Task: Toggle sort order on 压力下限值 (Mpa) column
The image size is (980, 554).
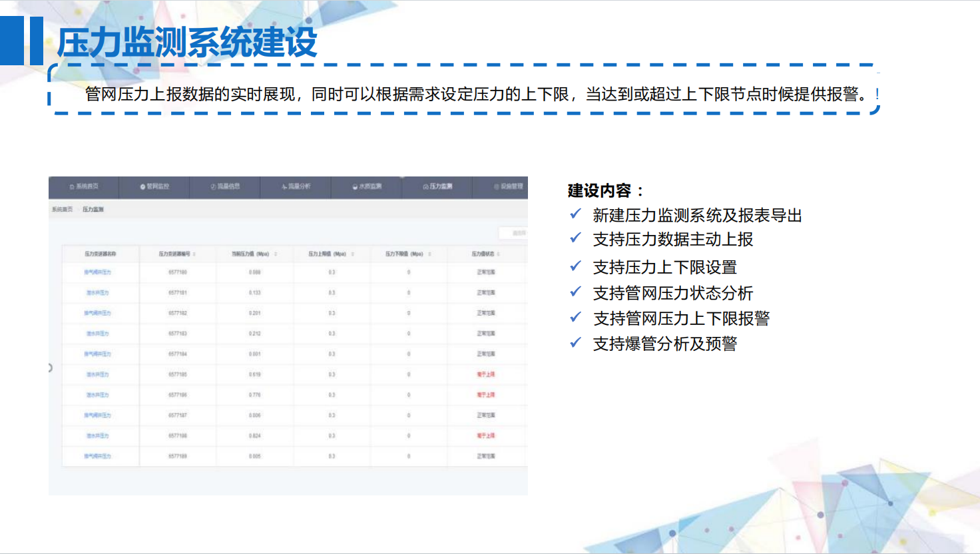Action: pyautogui.click(x=430, y=254)
